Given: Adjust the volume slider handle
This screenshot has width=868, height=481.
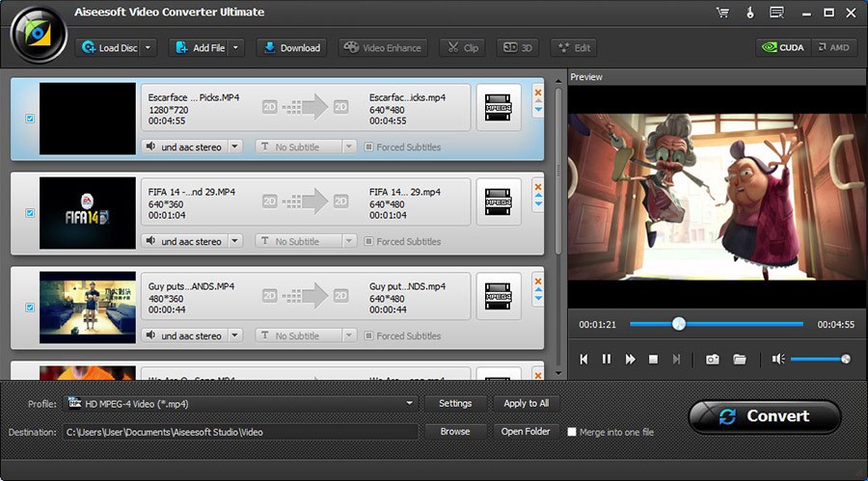Looking at the screenshot, I should click(845, 360).
